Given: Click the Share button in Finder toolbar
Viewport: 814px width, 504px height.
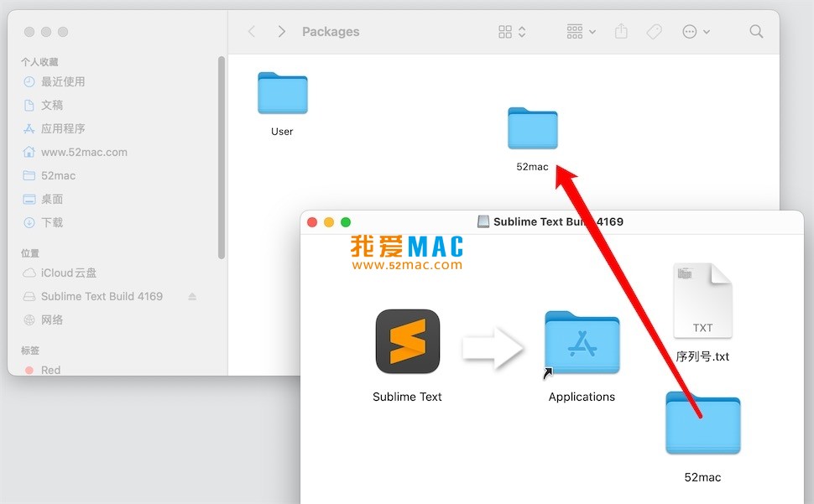Looking at the screenshot, I should [x=621, y=31].
